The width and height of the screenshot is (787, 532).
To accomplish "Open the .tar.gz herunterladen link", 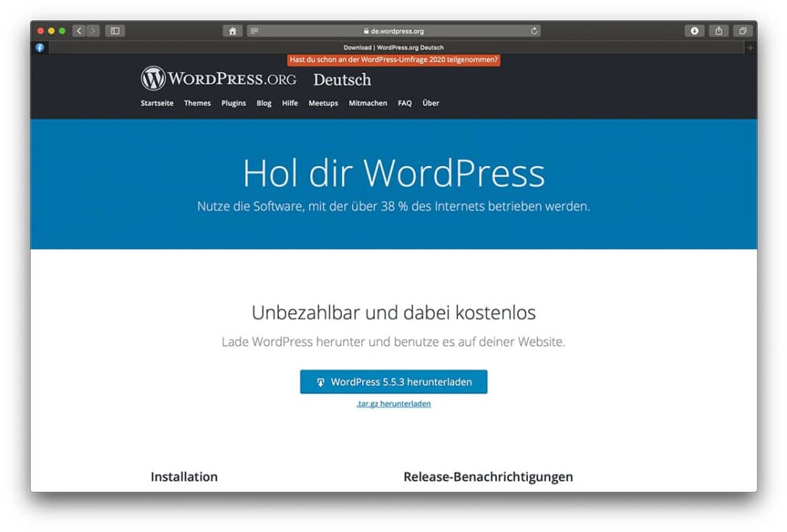I will coord(393,403).
